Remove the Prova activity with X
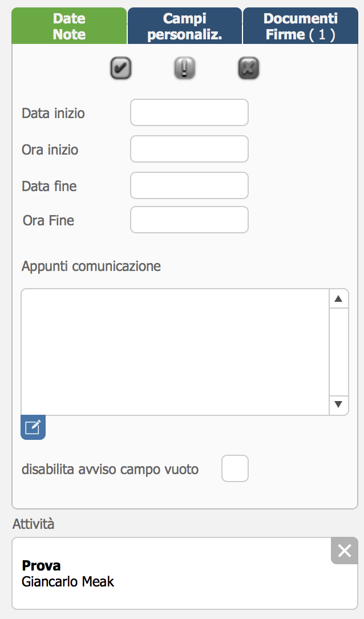Viewport: 364px width, 619px height. click(x=344, y=551)
